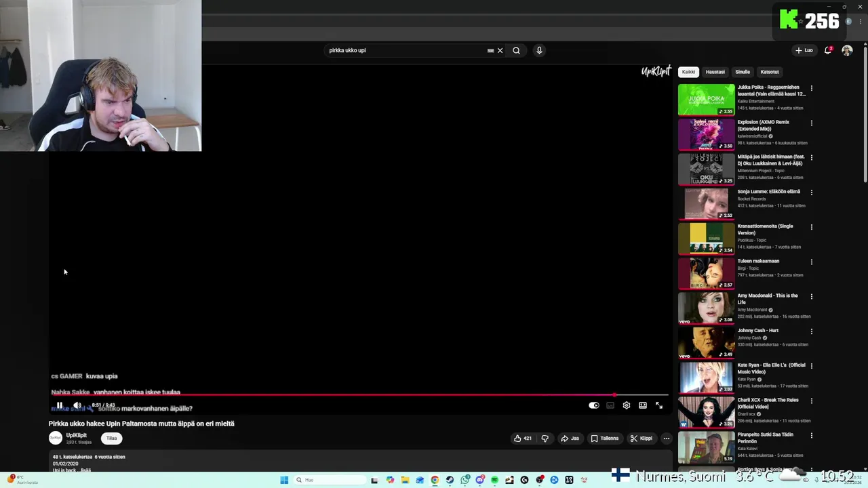Enter fullscreen mode

point(659,405)
